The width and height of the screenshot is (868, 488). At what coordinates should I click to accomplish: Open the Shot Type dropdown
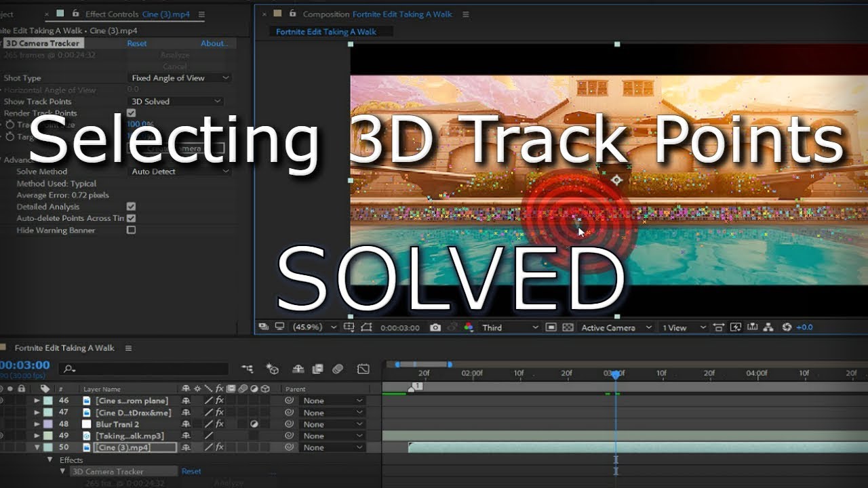coord(180,78)
